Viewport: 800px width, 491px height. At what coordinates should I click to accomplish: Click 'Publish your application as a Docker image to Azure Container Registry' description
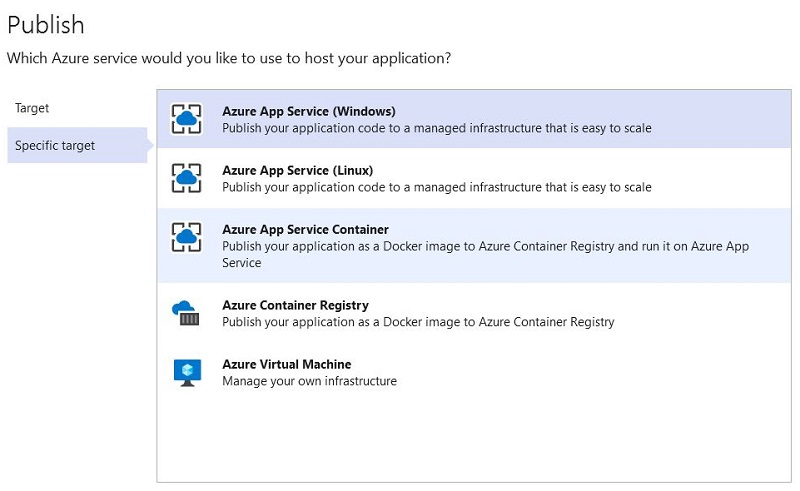[x=418, y=322]
